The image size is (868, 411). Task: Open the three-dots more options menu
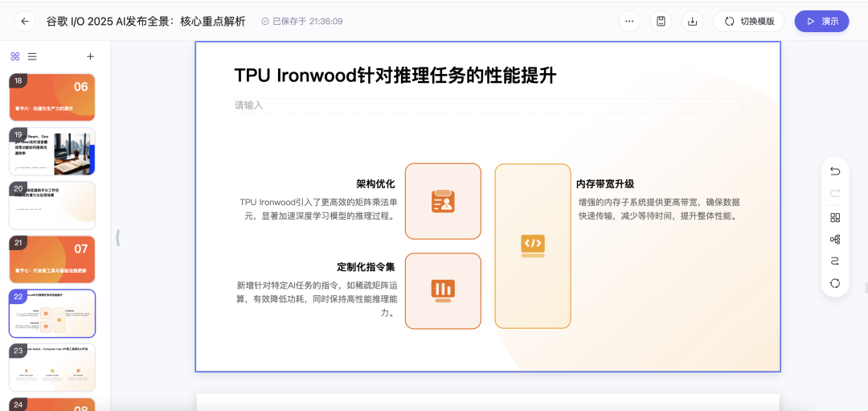coord(628,22)
